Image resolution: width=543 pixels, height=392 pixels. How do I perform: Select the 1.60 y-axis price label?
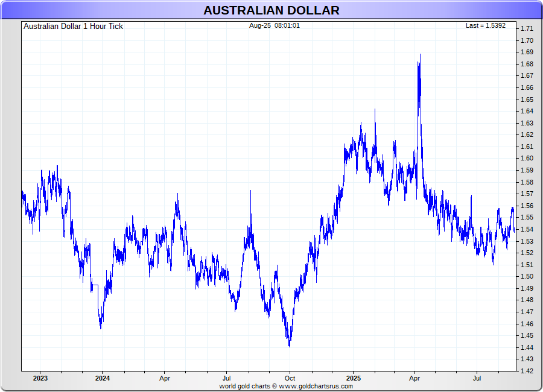tap(527, 159)
